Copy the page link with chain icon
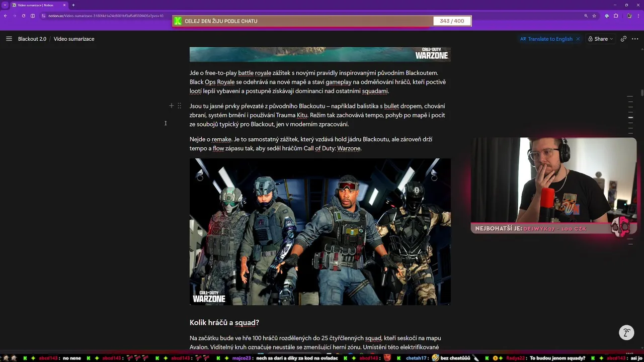644x362 pixels. 623,39
